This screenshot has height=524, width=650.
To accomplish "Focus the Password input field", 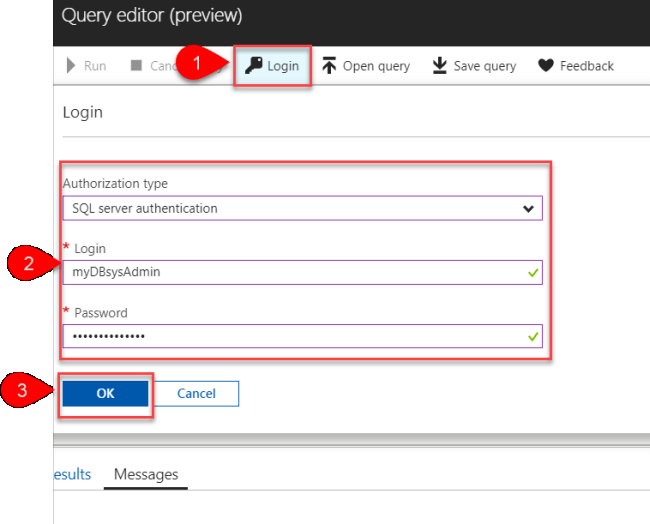I will point(303,336).
